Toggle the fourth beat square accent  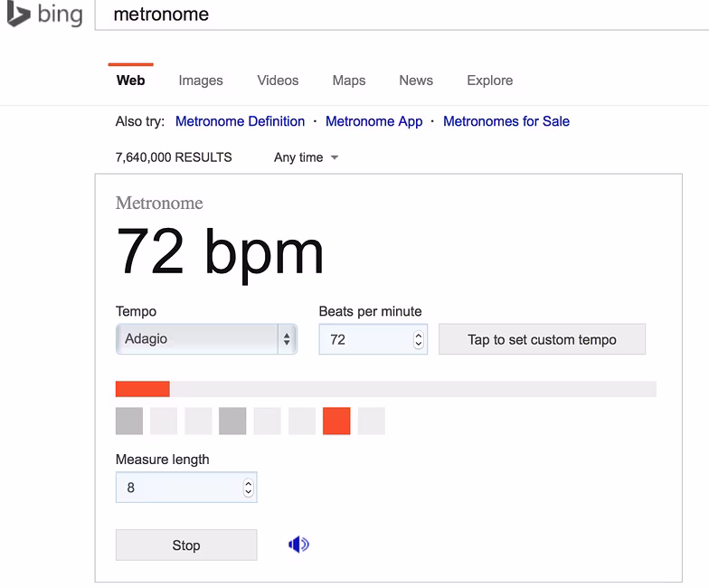pyautogui.click(x=232, y=422)
